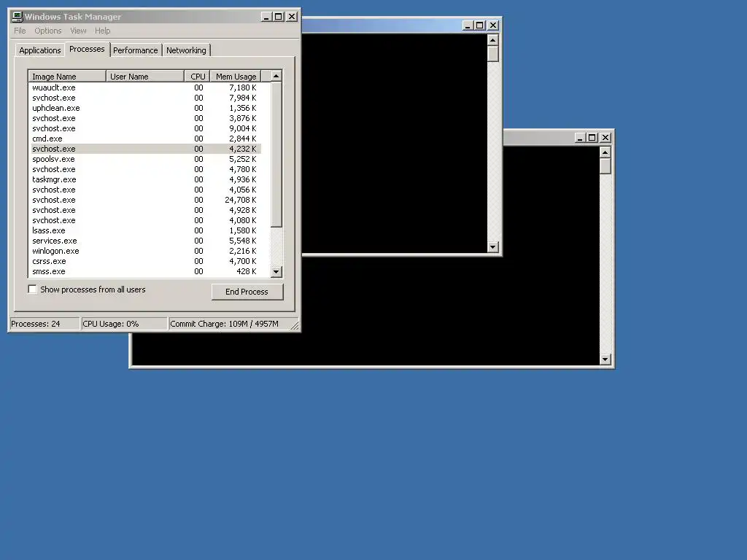Switch to the Processes tab

point(87,49)
